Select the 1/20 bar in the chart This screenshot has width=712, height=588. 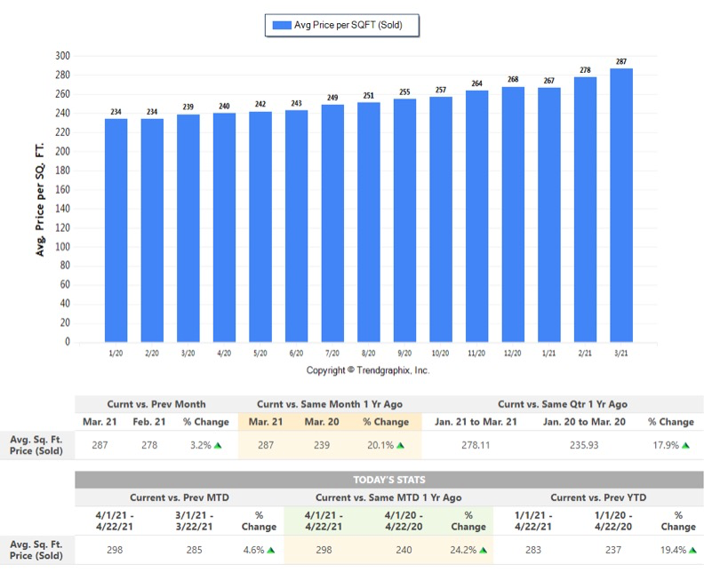coord(116,230)
